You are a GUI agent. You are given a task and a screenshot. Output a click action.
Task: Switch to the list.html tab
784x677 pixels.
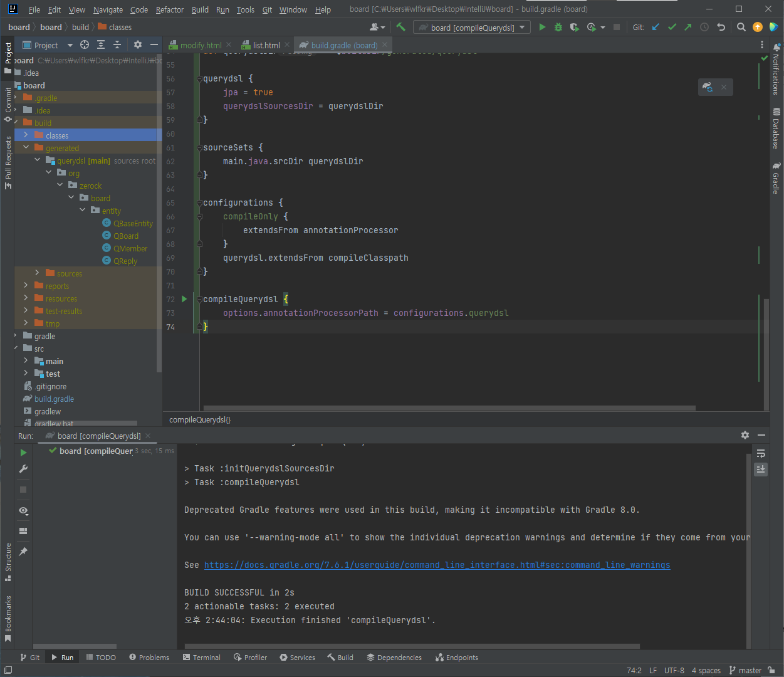tap(266, 45)
